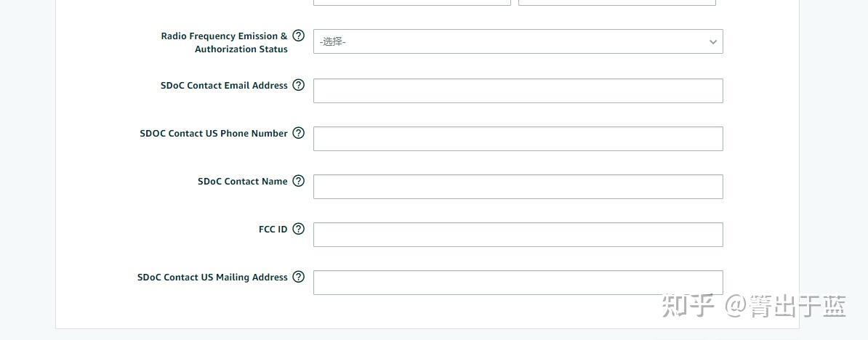Click the SDOC Contact US Phone Number label
This screenshot has width=868, height=340.
(214, 133)
